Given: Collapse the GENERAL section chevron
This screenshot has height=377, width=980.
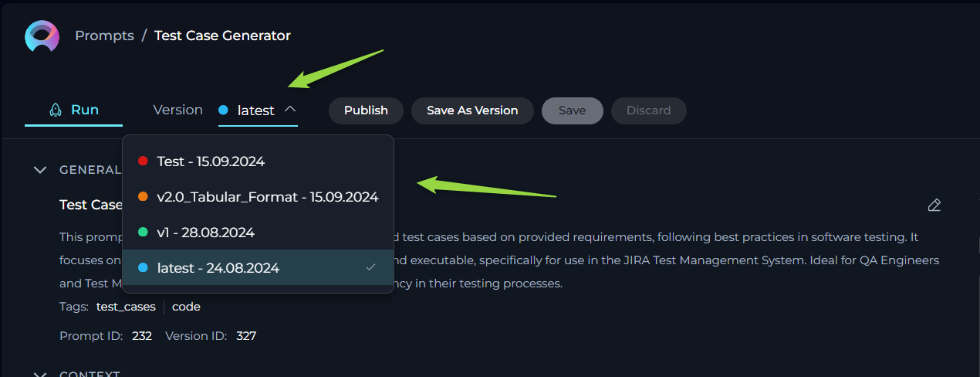Looking at the screenshot, I should pos(40,170).
